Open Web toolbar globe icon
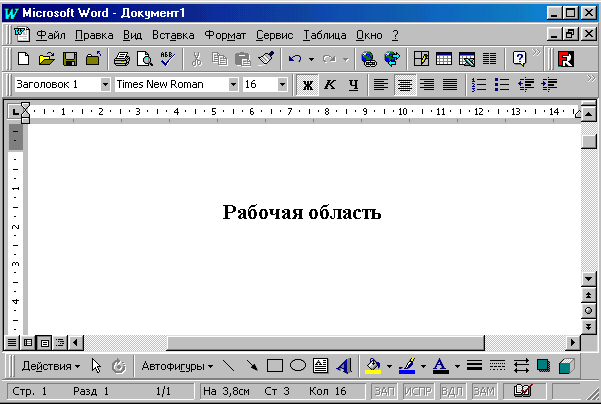Viewport: 601px width, 404px height. [x=392, y=59]
